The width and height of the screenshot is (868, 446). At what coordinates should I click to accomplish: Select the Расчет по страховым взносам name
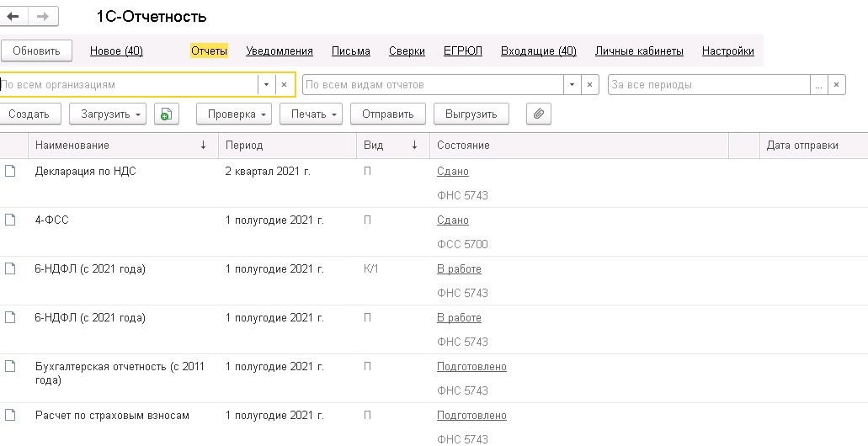coord(112,415)
